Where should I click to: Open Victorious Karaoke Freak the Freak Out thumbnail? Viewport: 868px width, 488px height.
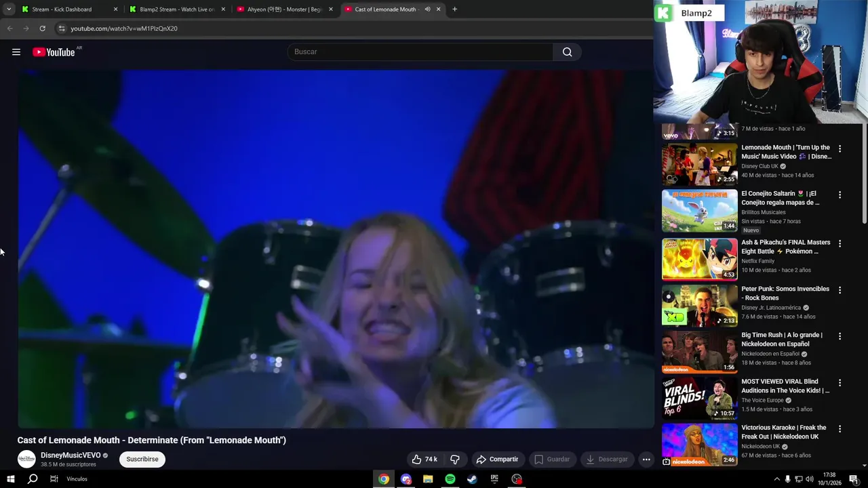[699, 444]
